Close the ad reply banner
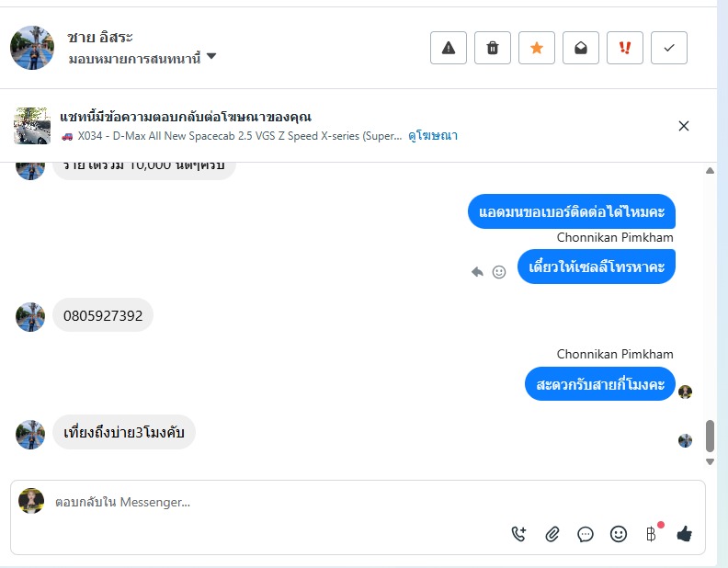Screen dimensions: 728x568 point(684,126)
